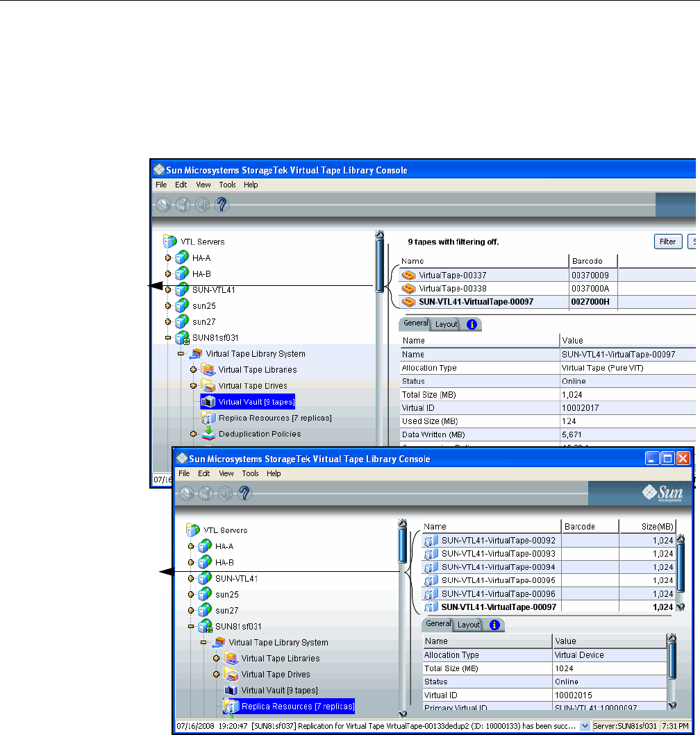Click the Name column header of replica list
Viewport: 700px width, 735px height.
point(491,526)
